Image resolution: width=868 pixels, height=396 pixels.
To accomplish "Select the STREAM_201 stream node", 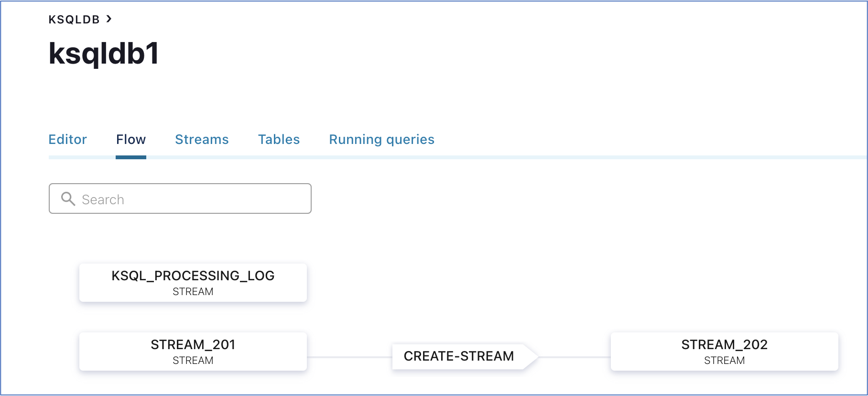I will 193,352.
